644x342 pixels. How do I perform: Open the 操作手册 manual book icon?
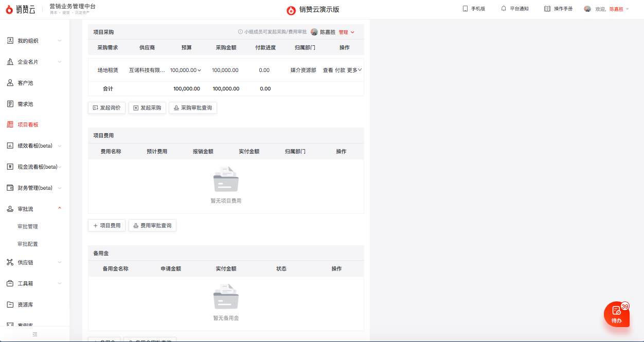(x=547, y=9)
